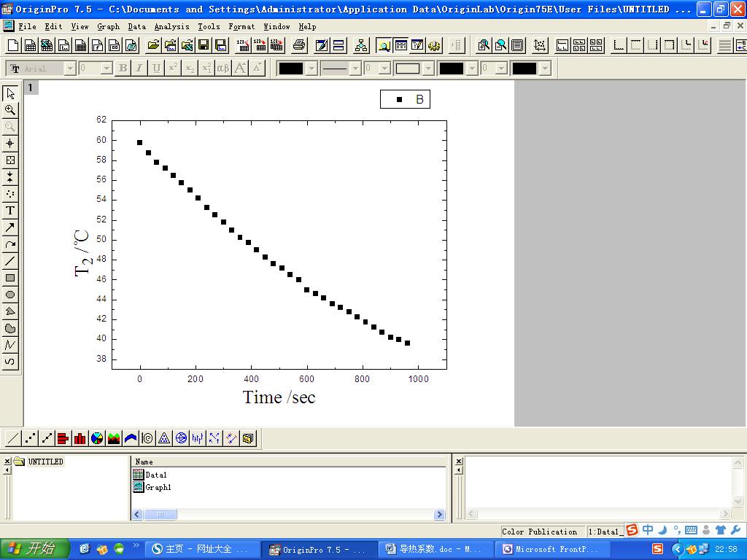Viewport: 747px width, 560px height.
Task: Activate the Zoom In tool
Action: pos(10,110)
